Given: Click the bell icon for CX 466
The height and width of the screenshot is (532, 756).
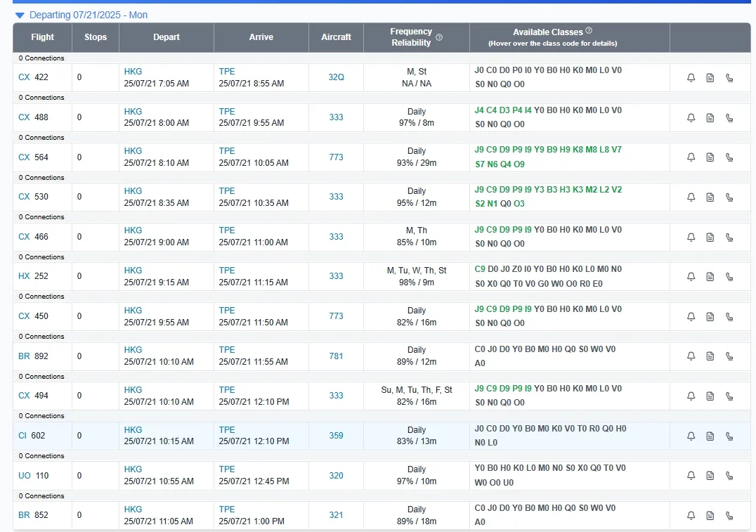Looking at the screenshot, I should (x=691, y=238).
